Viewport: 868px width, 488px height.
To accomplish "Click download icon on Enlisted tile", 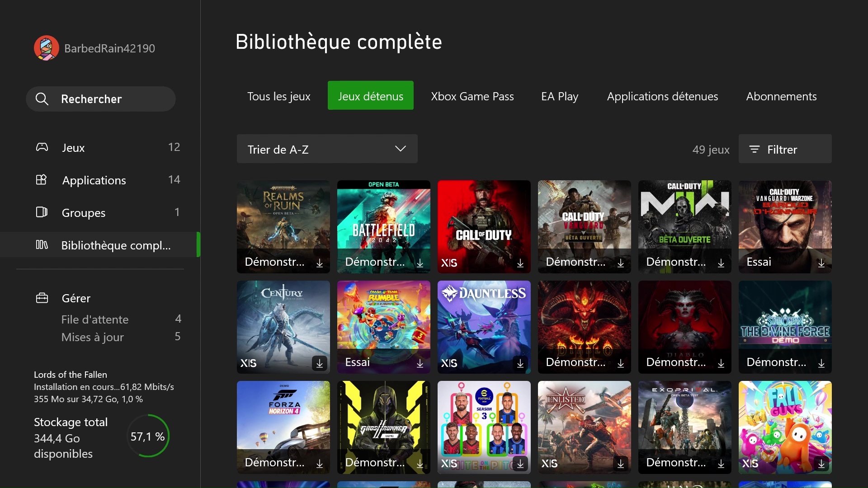I will 621,463.
